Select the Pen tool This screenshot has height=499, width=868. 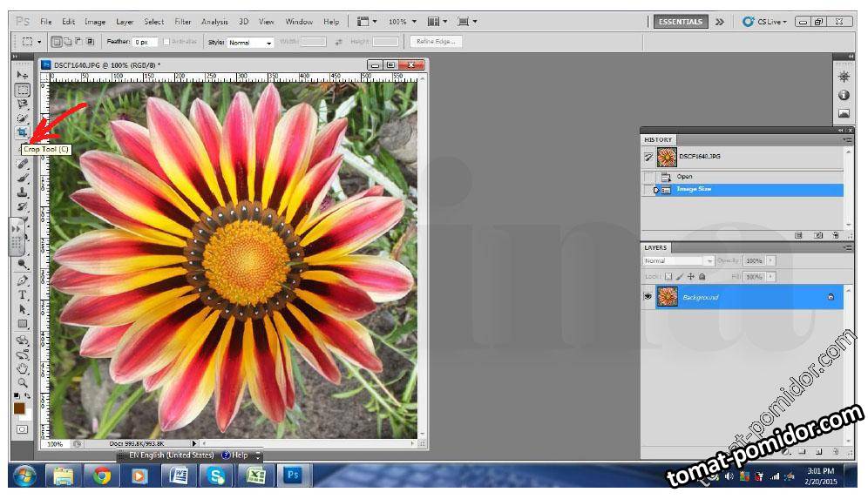click(23, 280)
